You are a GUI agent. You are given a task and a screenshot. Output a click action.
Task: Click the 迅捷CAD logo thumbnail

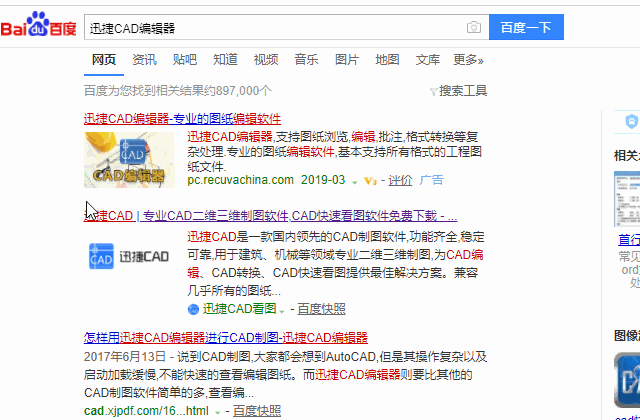(129, 256)
